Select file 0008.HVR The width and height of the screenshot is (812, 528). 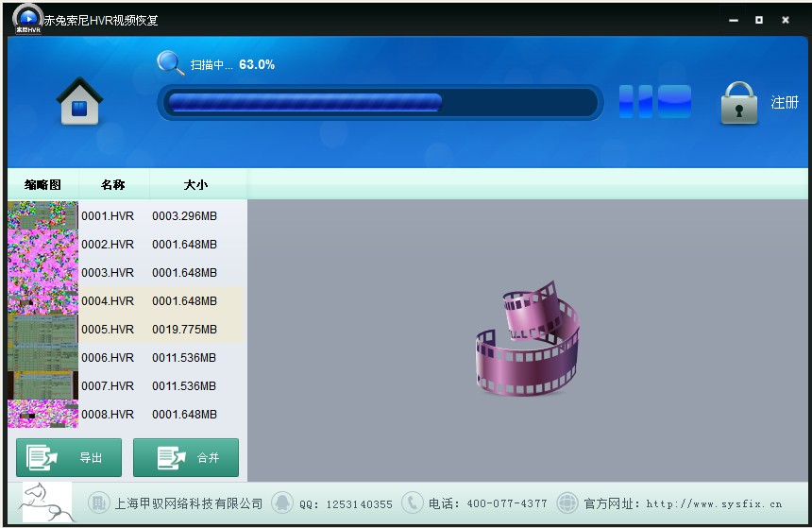(108, 415)
